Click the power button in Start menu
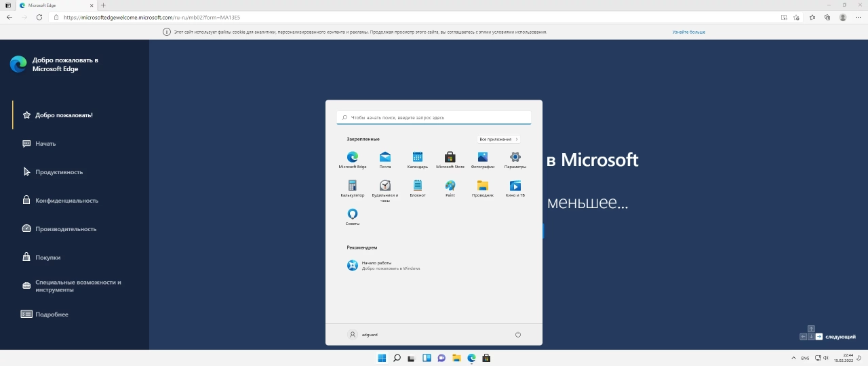Viewport: 868px width, 366px height. pos(518,334)
